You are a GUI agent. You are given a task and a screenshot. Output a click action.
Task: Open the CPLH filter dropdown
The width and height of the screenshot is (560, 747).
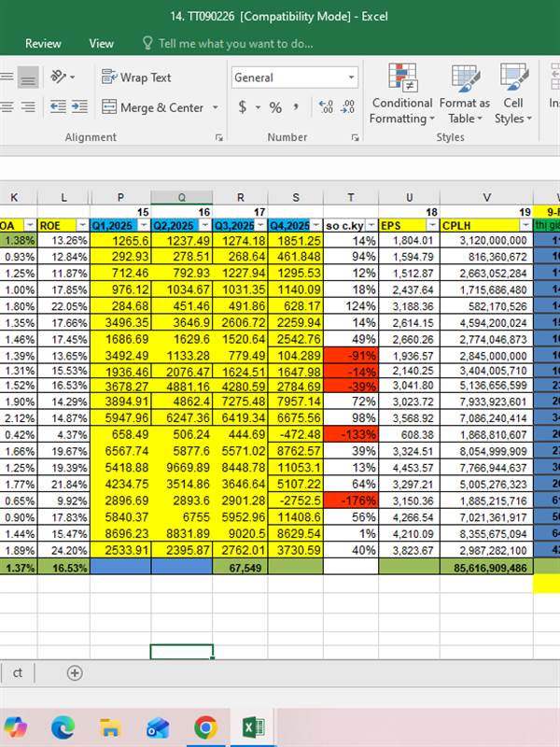(x=525, y=225)
